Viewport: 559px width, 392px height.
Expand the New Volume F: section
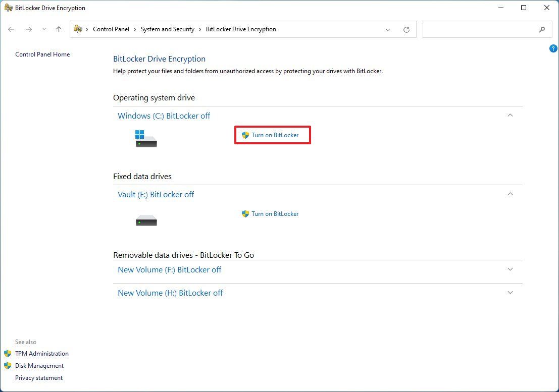[510, 269]
